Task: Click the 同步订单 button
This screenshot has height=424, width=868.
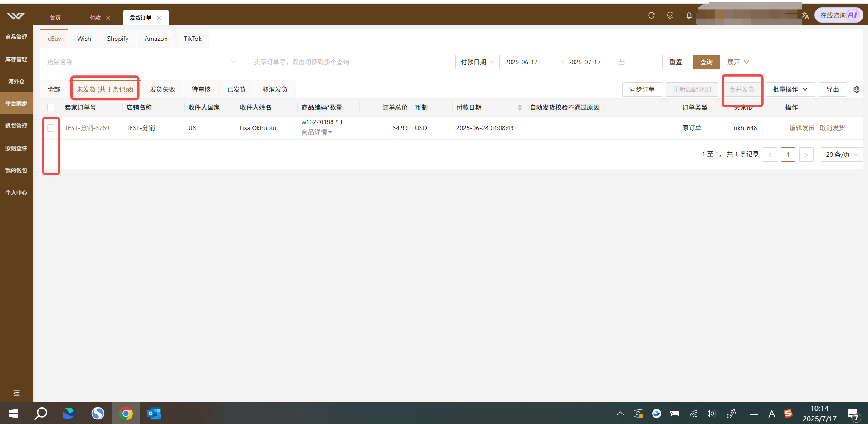Action: (x=642, y=89)
